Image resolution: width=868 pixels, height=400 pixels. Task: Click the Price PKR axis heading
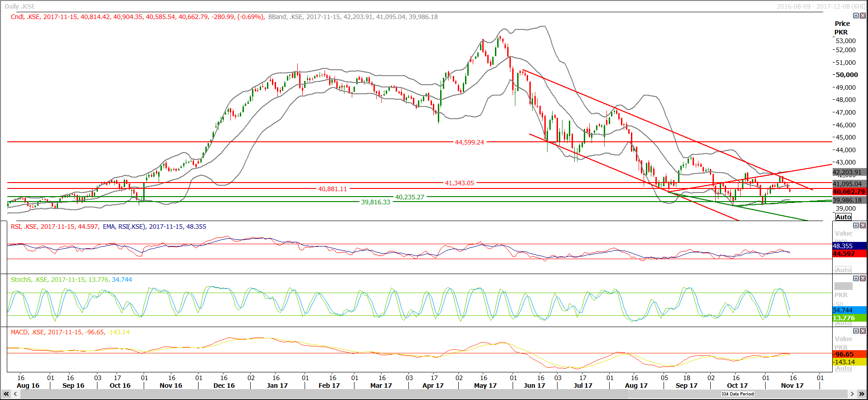(842, 28)
